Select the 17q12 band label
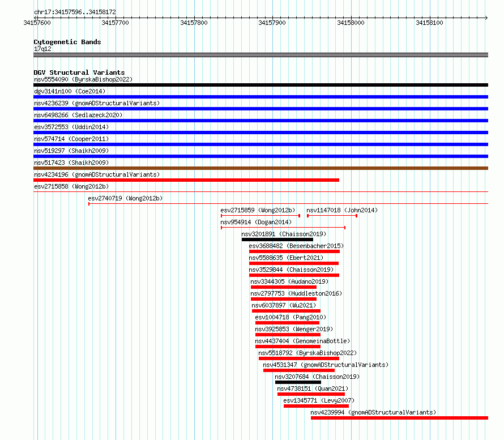This screenshot has width=504, height=440. [x=42, y=49]
